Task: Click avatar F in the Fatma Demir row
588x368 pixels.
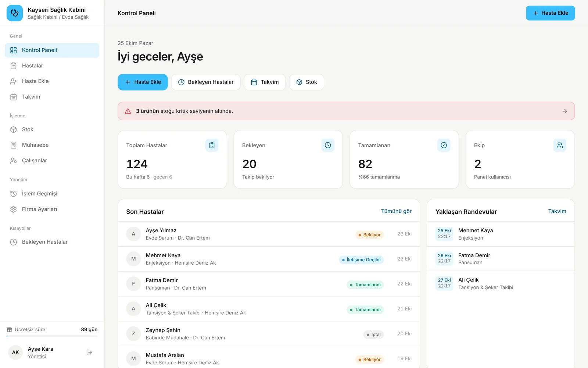Action: [x=133, y=284]
